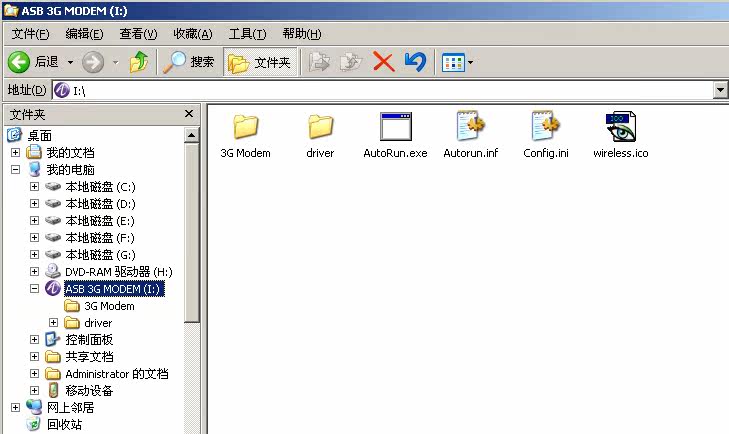Open the 工具(T) menu
This screenshot has height=434, width=729.
247,34
